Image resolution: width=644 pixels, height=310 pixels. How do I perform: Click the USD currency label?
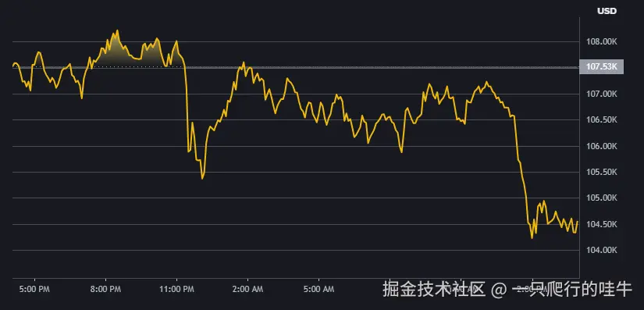click(607, 11)
